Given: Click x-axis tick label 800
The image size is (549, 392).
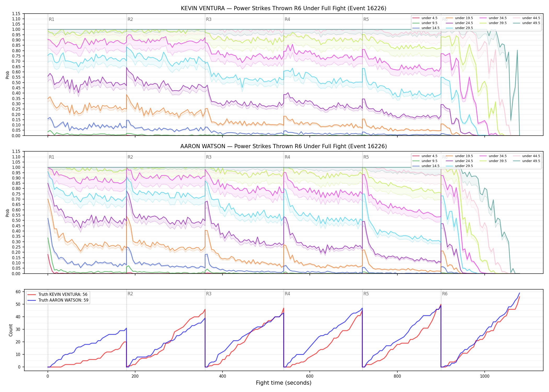Looking at the screenshot, I should point(397,376).
